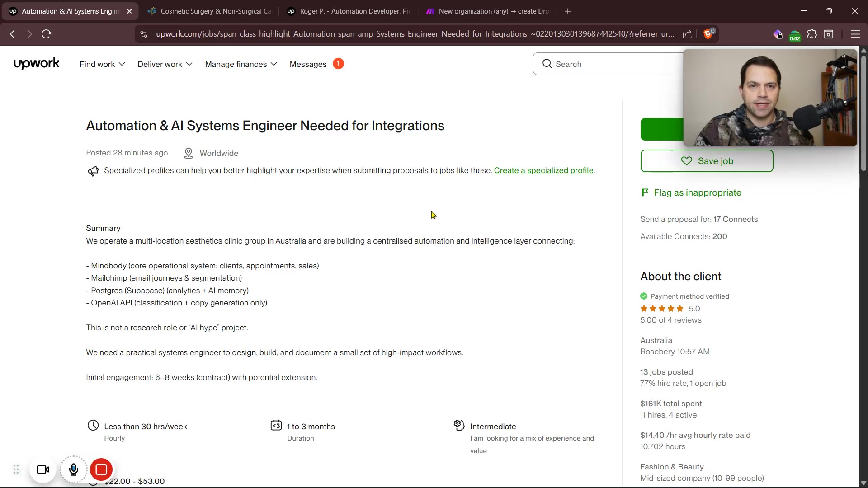Open browser extensions puzzle icon
Viewport: 868px width, 488px height.
[812, 34]
